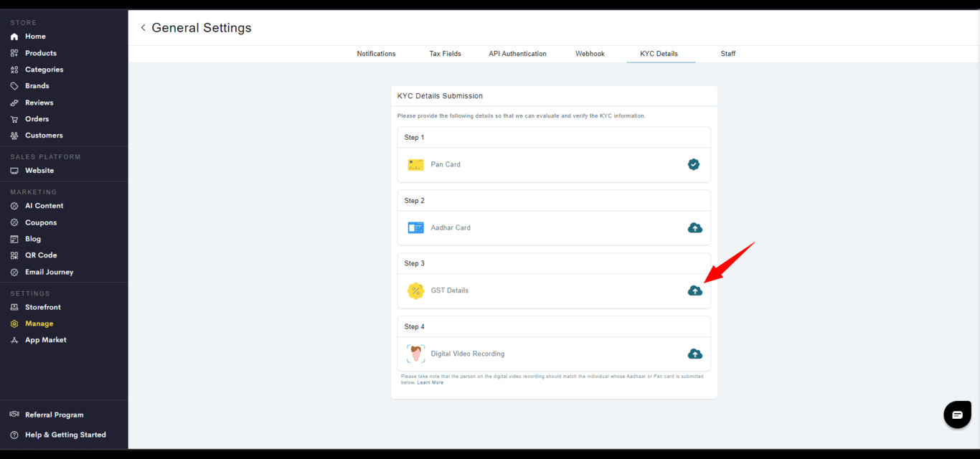Click Digital Video Recording upload icon
This screenshot has width=980, height=459.
point(694,354)
